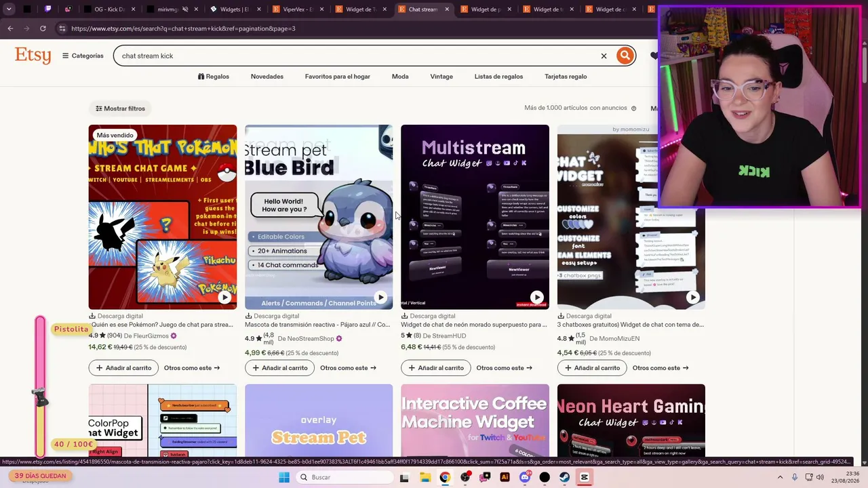Click the star seller badge next to FleurGizmos
Image resolution: width=868 pixels, height=488 pixels.
pos(174,335)
